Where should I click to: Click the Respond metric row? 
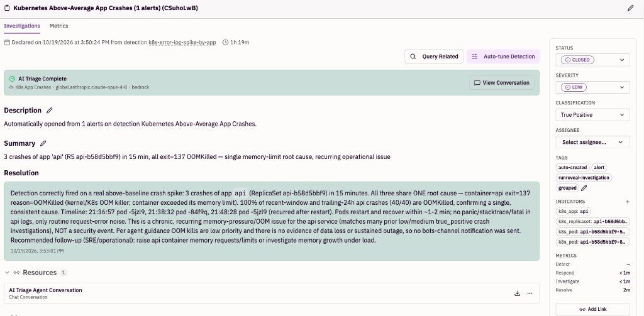pos(592,273)
